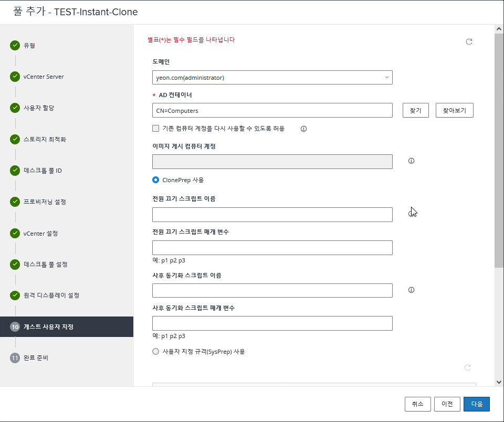Click green check icon for 데스크톱 풀 설정 step

coord(15,264)
